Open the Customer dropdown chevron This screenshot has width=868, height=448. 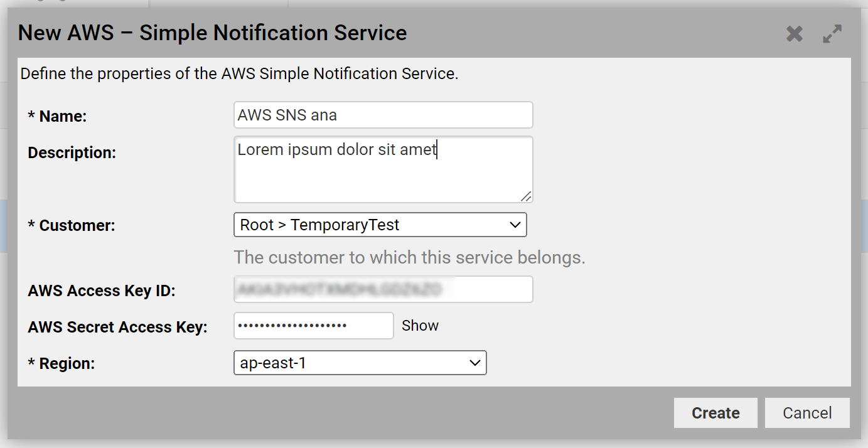515,225
